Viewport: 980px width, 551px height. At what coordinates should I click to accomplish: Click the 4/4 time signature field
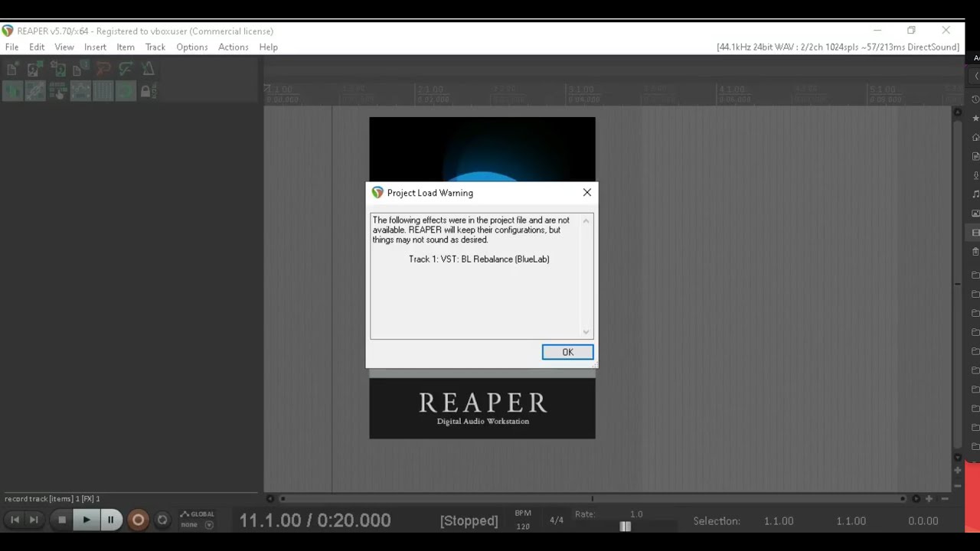pyautogui.click(x=557, y=520)
